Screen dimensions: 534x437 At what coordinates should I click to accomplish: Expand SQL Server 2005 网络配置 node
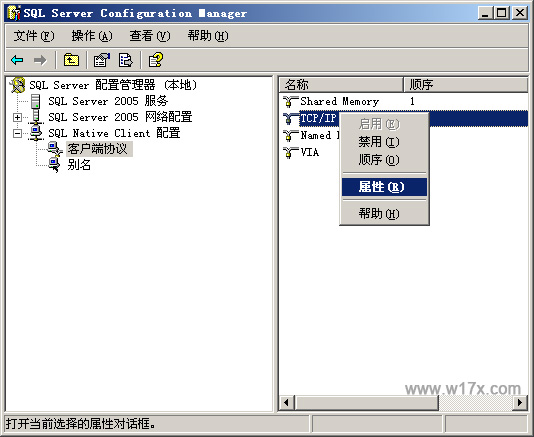coord(17,118)
